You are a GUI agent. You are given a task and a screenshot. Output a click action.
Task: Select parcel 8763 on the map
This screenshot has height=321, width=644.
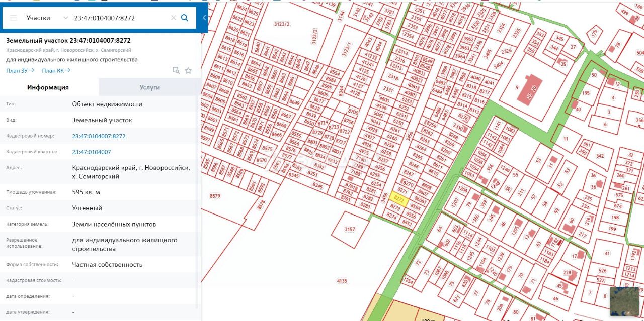(345, 199)
